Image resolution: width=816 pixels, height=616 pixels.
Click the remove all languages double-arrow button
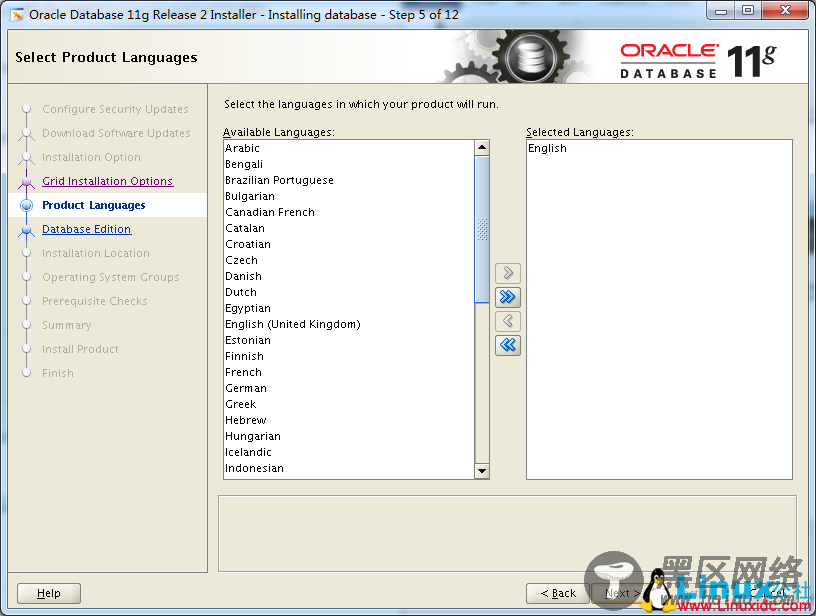pos(508,345)
